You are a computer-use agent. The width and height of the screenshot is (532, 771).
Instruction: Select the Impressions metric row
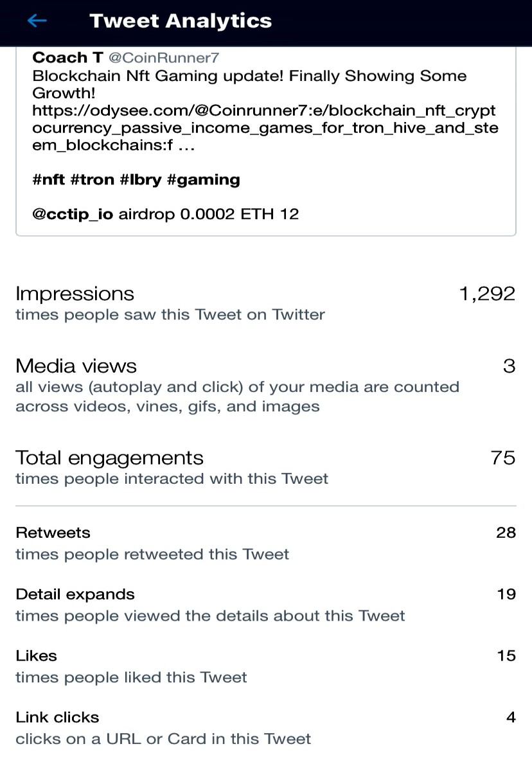point(266,303)
